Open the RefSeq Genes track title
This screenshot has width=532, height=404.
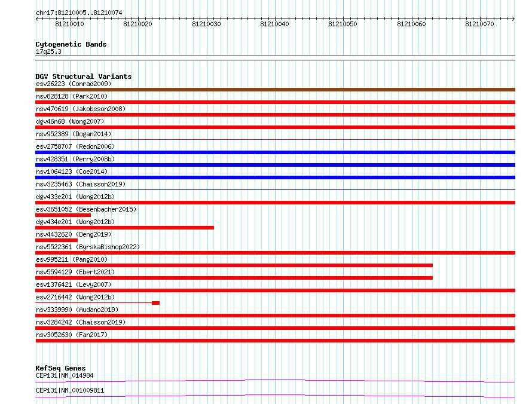tap(60, 368)
